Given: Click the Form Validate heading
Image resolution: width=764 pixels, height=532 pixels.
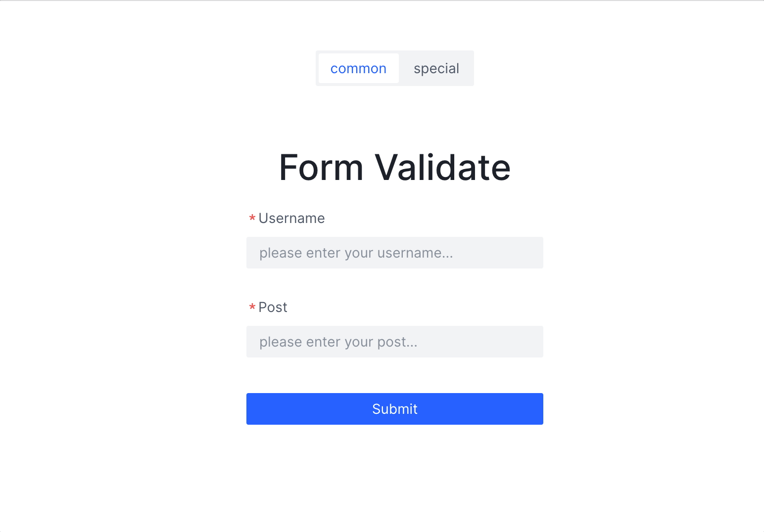Looking at the screenshot, I should [394, 167].
